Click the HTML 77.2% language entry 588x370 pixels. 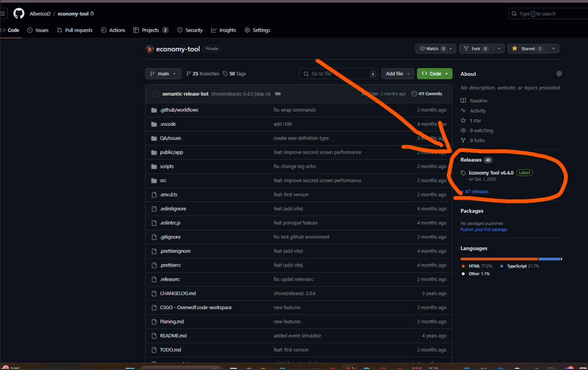point(477,266)
